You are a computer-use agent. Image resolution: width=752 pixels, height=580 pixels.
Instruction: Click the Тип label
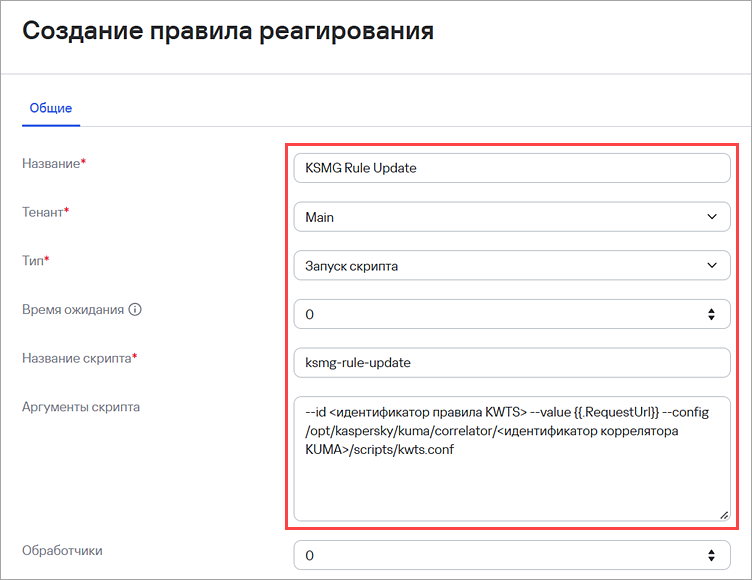(35, 260)
